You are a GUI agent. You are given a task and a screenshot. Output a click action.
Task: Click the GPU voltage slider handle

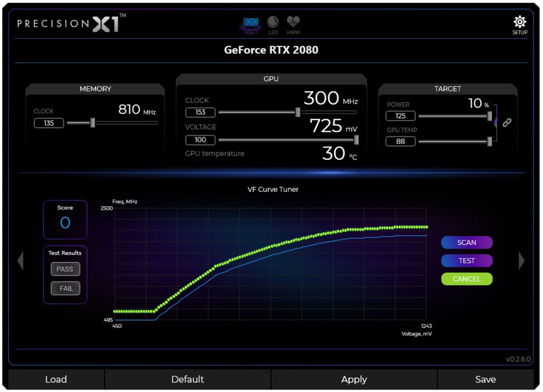tap(356, 140)
